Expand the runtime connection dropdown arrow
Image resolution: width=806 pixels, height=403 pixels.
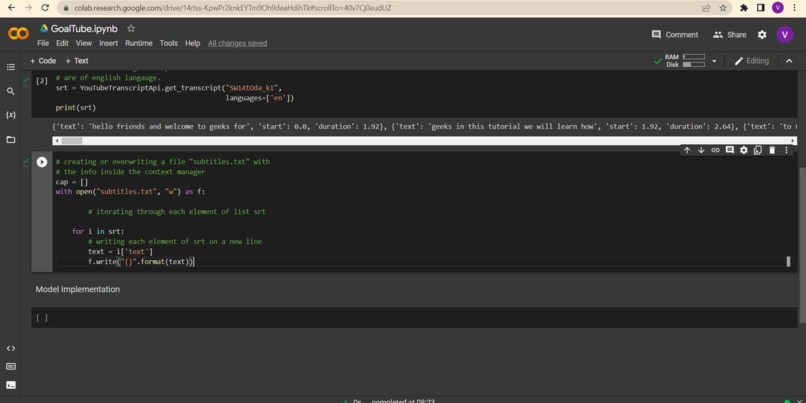713,61
